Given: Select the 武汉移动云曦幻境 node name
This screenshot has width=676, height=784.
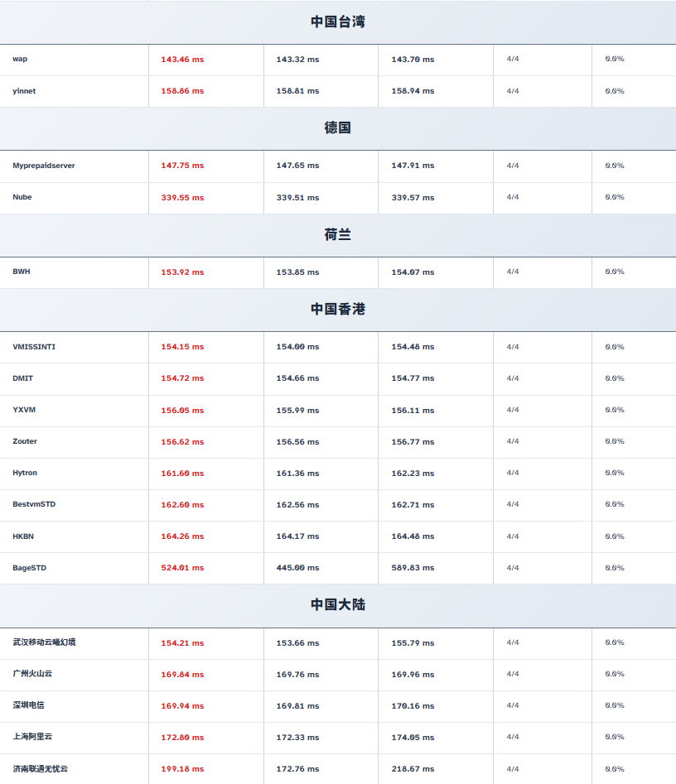Looking at the screenshot, I should pyautogui.click(x=45, y=642).
